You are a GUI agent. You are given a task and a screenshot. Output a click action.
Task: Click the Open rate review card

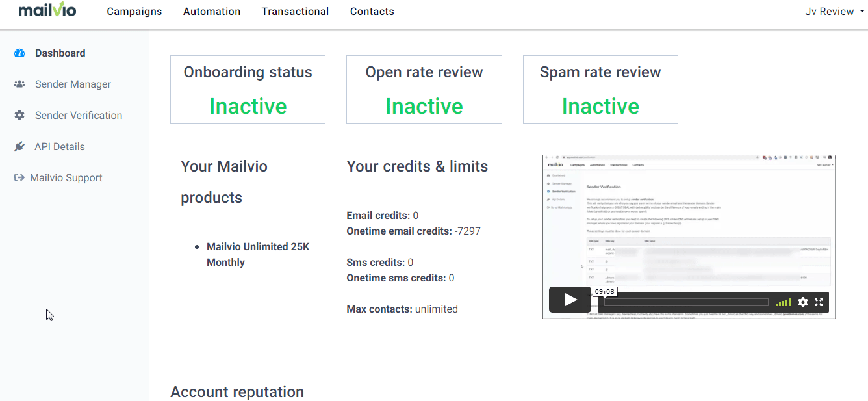tap(424, 90)
